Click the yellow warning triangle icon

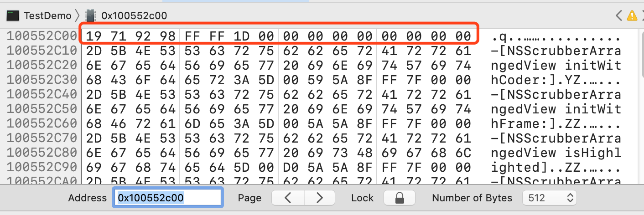pyautogui.click(x=632, y=15)
